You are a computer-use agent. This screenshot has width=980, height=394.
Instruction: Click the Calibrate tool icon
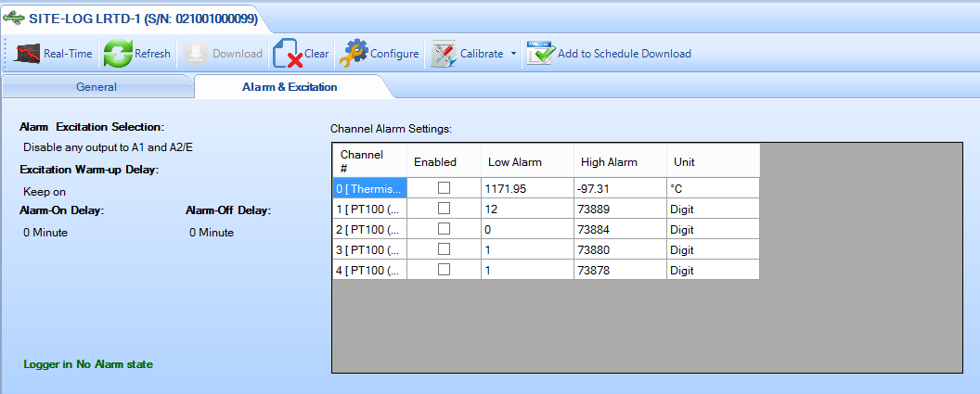[x=443, y=54]
